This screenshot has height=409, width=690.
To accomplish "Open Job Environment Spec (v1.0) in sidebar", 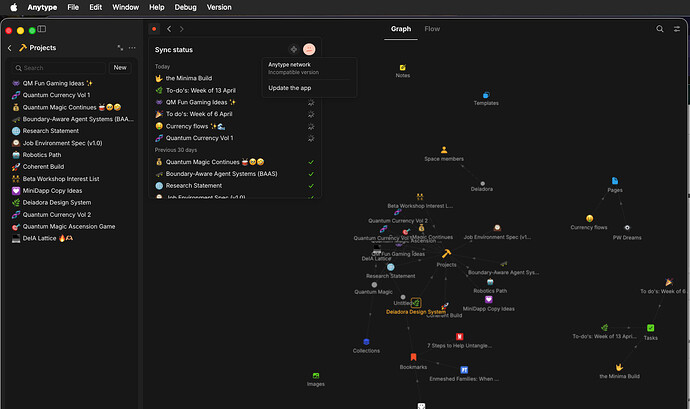I will pyautogui.click(x=73, y=143).
